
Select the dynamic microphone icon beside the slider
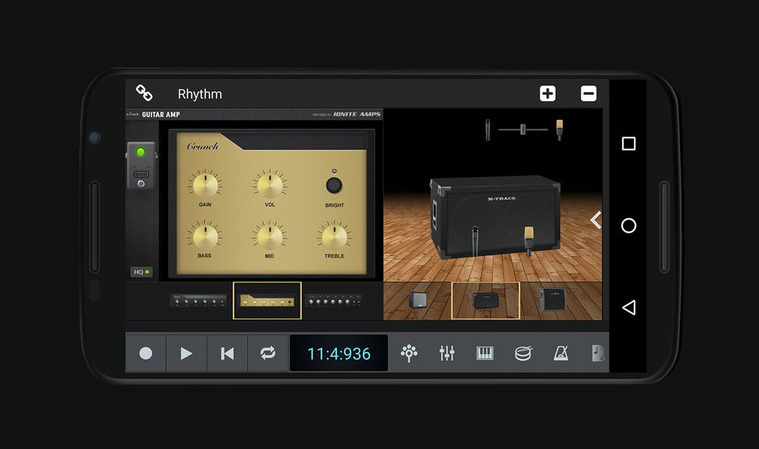click(487, 130)
